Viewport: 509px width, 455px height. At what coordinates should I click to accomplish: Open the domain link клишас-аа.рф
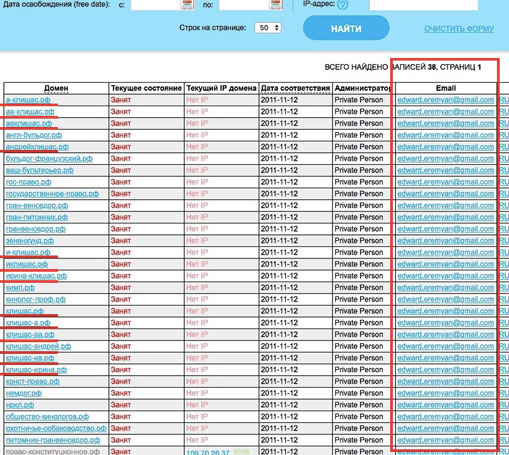[30, 334]
